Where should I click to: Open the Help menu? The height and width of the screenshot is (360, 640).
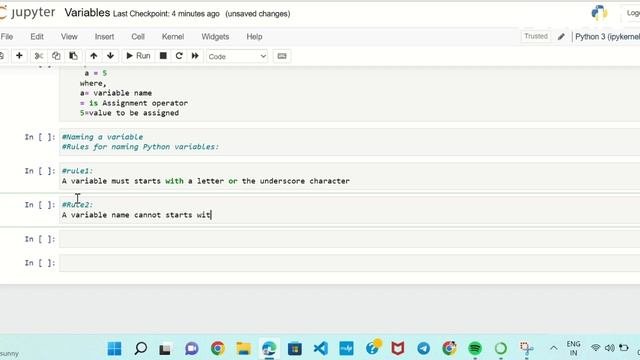(254, 37)
